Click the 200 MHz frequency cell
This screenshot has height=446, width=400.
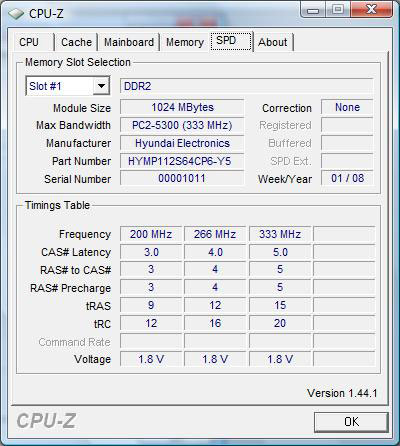151,234
